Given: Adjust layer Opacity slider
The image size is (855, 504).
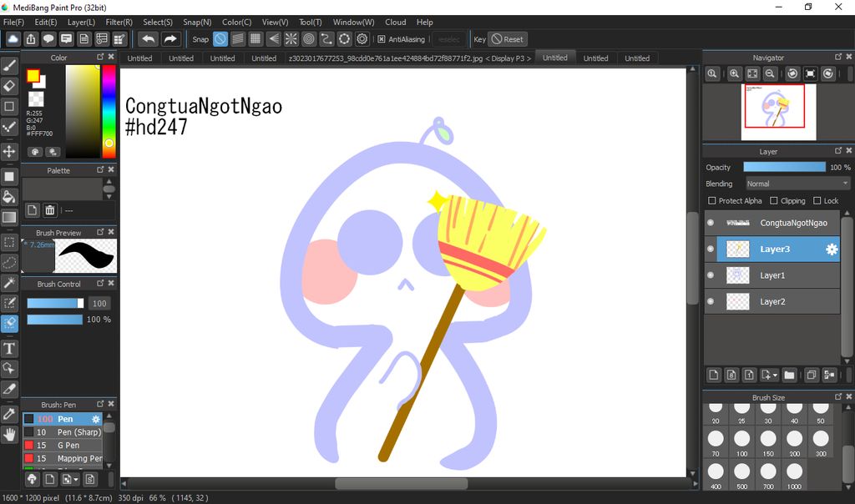Looking at the screenshot, I should (784, 167).
